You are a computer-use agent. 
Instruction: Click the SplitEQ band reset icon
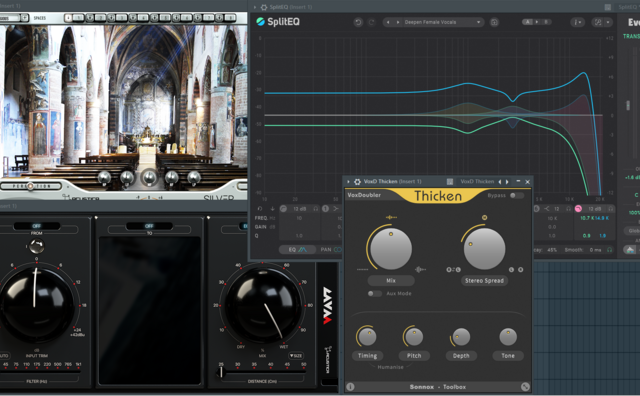pos(260,209)
